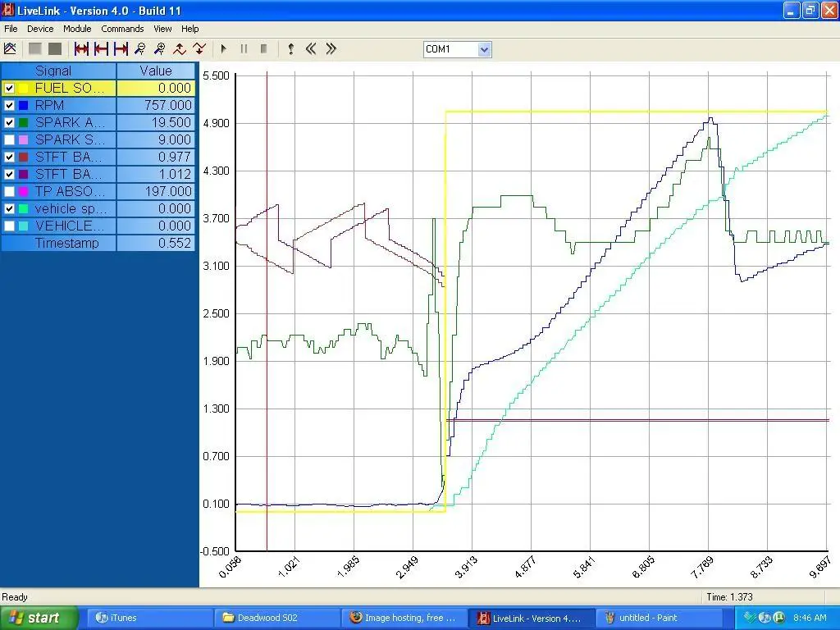This screenshot has height=630, width=840.
Task: Click the Timestamp row label
Action: click(67, 243)
